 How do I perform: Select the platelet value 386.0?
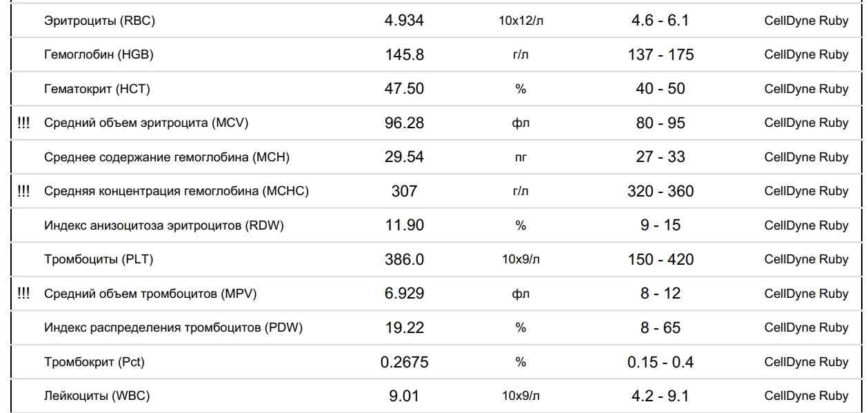(x=404, y=260)
